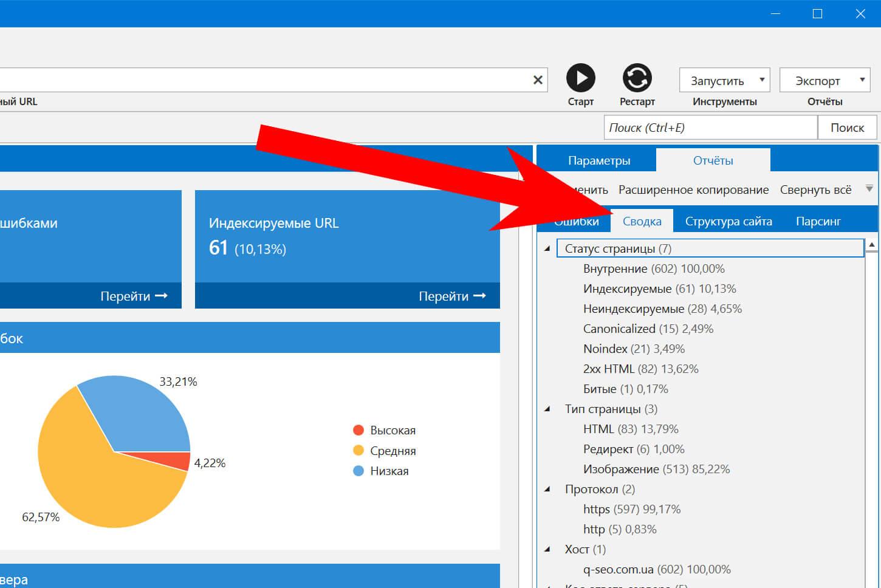The height and width of the screenshot is (588, 881).
Task: Switch to the Параметры tab
Action: point(598,160)
